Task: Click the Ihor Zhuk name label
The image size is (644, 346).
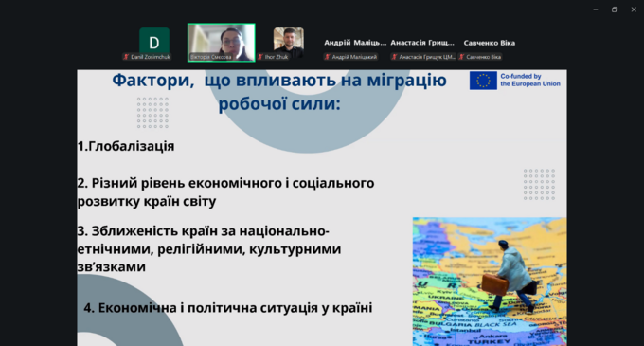Action: point(277,57)
